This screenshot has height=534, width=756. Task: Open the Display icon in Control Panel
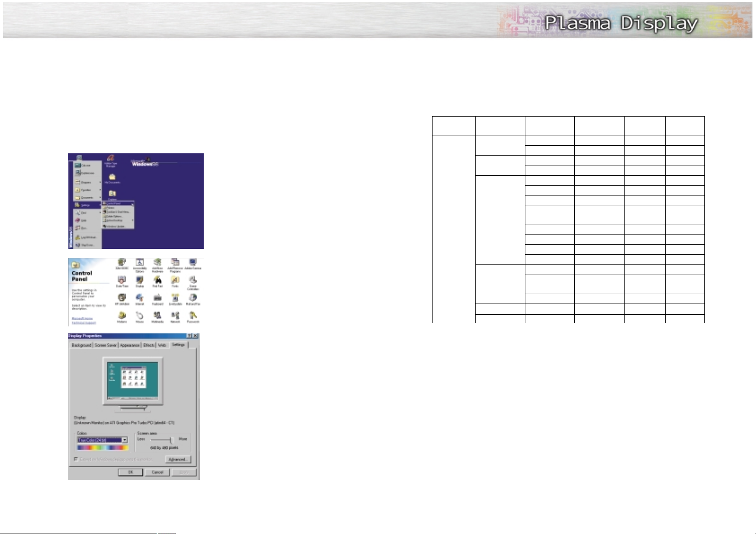140,282
